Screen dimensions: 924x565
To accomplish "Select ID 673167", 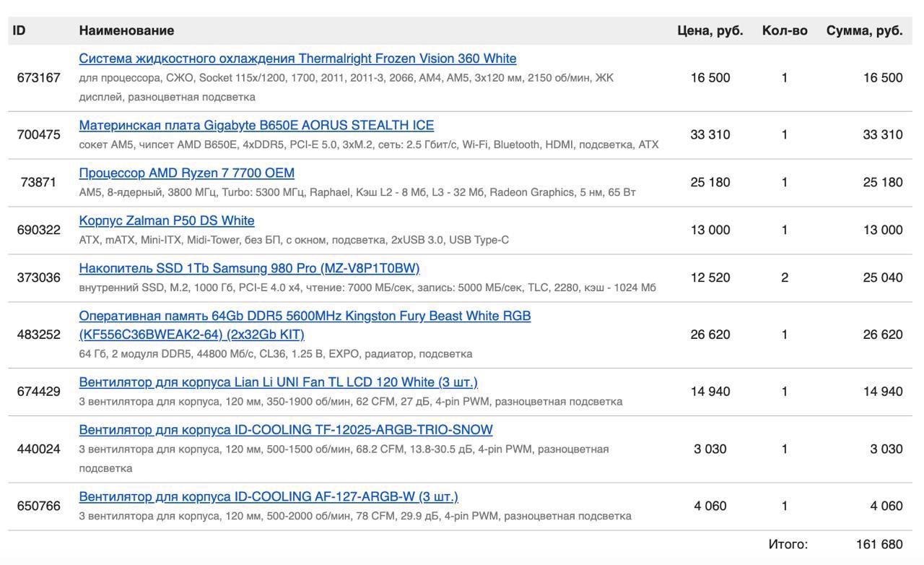I will pyautogui.click(x=38, y=77).
